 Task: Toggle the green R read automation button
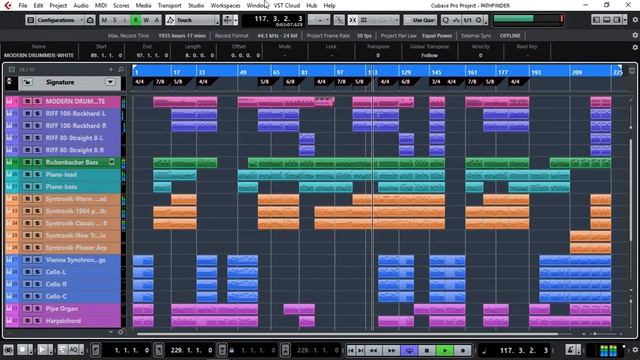tap(136, 20)
